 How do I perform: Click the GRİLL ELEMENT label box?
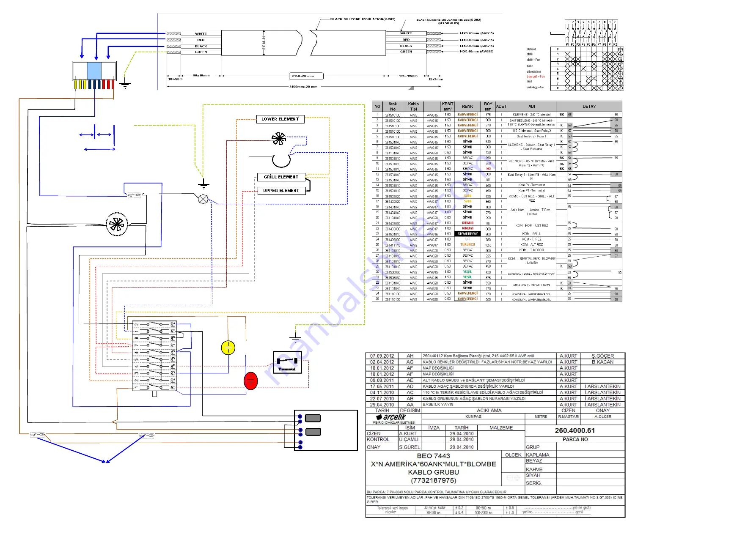[x=281, y=177]
